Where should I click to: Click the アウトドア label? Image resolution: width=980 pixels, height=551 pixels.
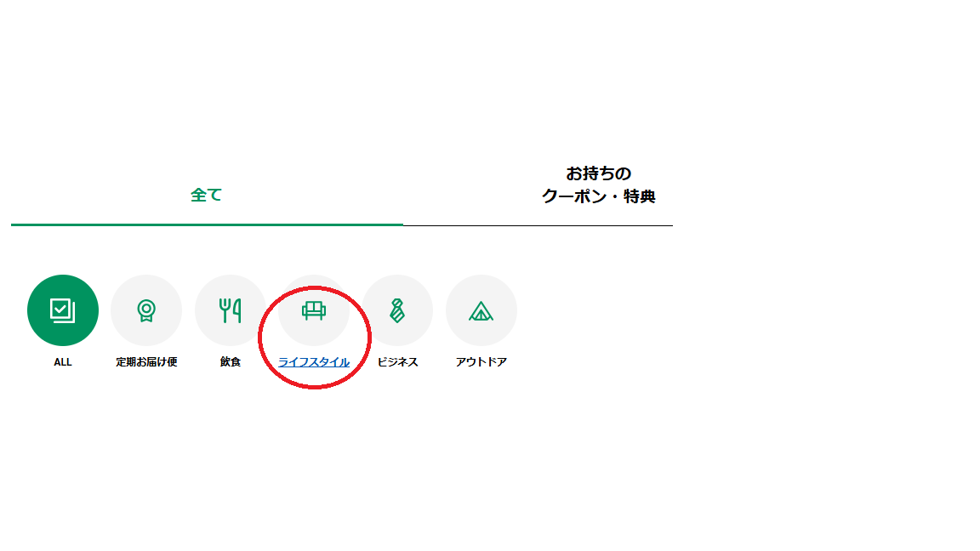pos(481,362)
